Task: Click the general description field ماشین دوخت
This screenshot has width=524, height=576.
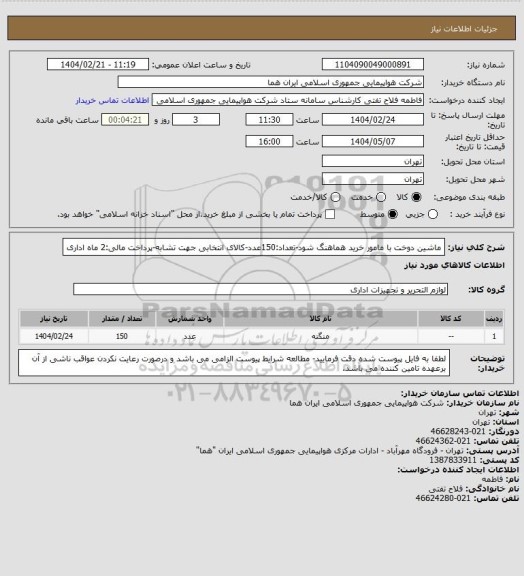Action: coord(254,248)
